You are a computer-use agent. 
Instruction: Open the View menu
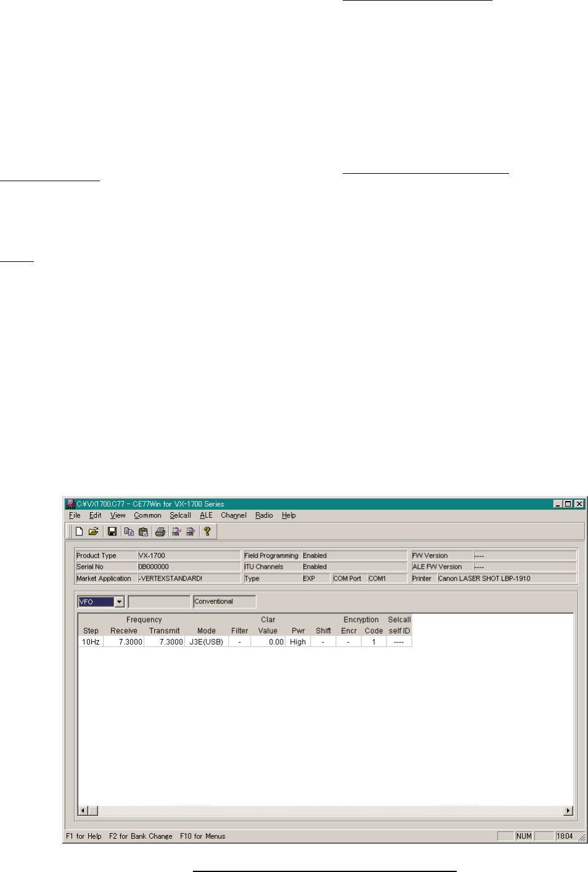point(118,515)
